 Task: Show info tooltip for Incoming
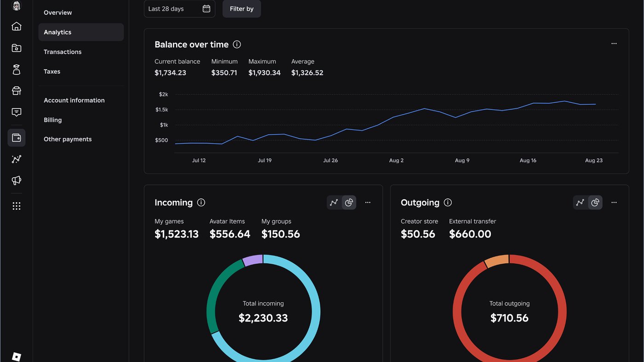pos(201,203)
